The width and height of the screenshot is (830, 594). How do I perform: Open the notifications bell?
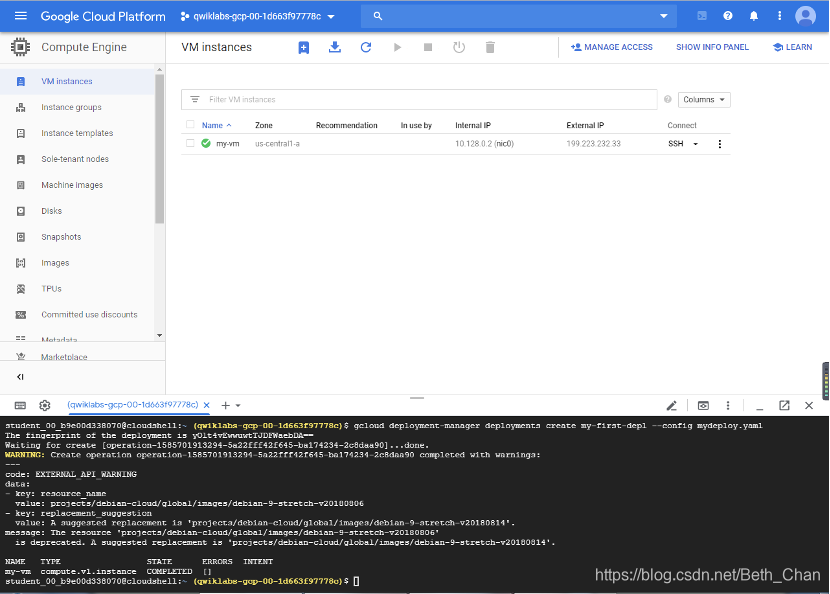click(x=754, y=16)
